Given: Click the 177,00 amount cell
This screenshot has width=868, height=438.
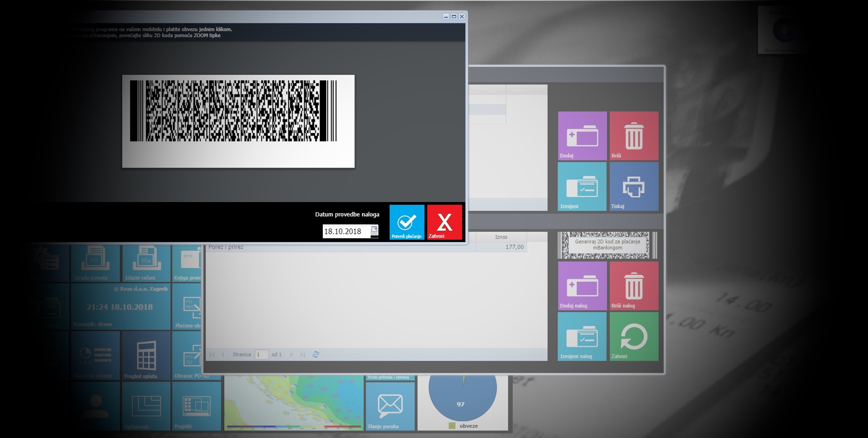Looking at the screenshot, I should tap(501, 247).
